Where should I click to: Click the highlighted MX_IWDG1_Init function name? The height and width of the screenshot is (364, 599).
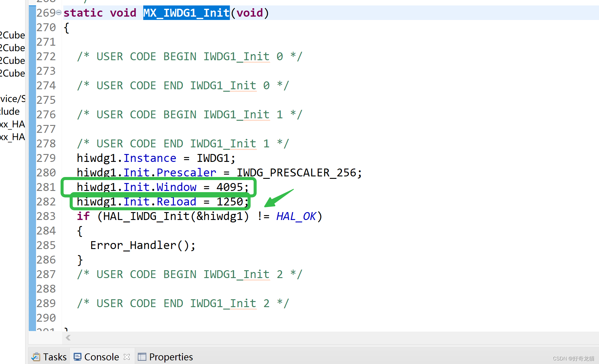pos(186,13)
